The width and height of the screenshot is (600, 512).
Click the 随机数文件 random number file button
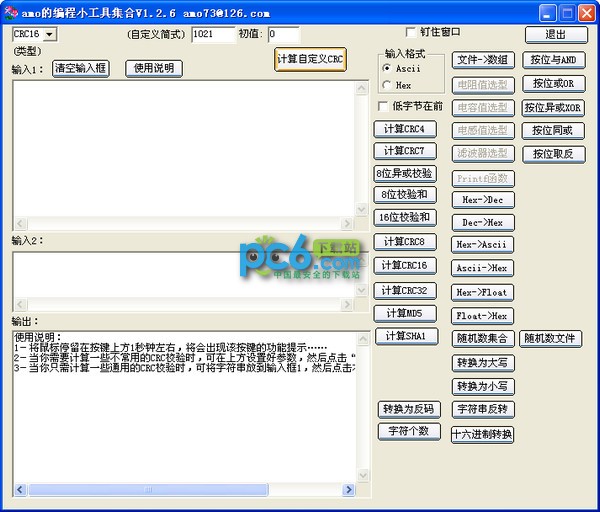click(550, 339)
